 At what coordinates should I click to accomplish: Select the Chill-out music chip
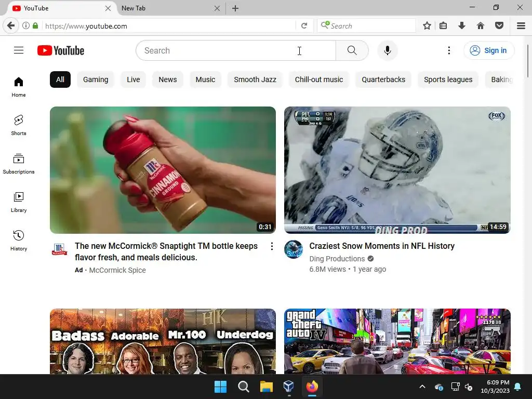[x=319, y=79]
